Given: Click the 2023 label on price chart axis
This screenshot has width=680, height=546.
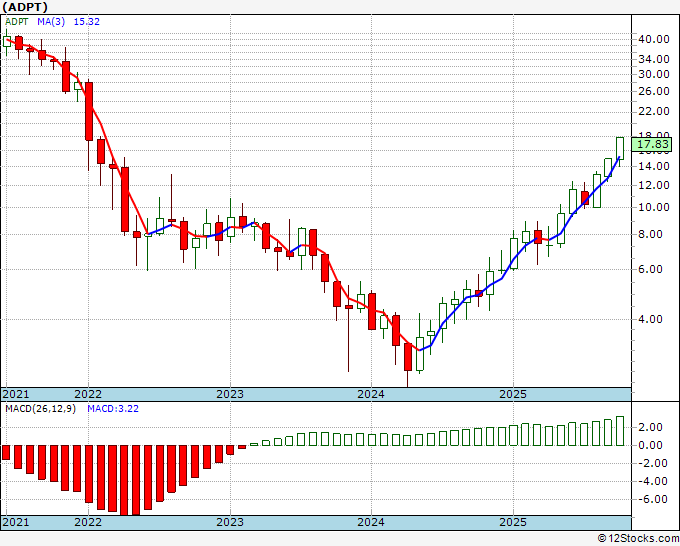Looking at the screenshot, I should pyautogui.click(x=230, y=394).
